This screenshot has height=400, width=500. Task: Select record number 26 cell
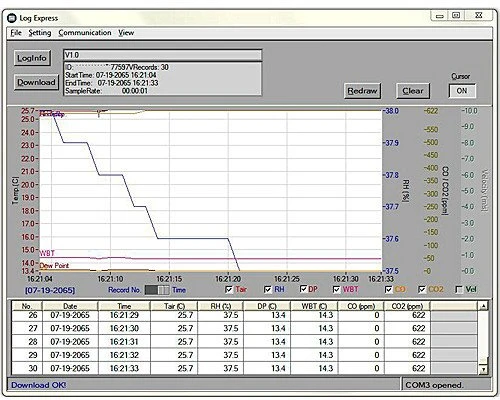pos(27,315)
